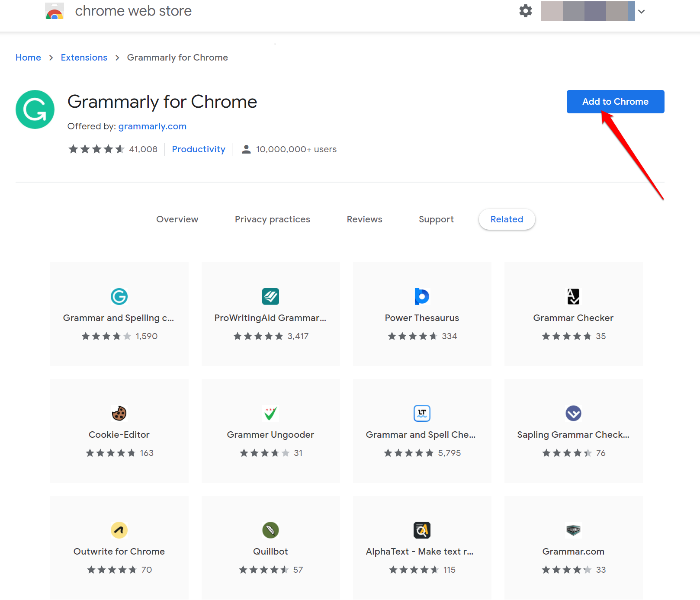Viewport: 700px width, 600px height.
Task: Click the ProWritingAid Grammar icon
Action: pyautogui.click(x=270, y=296)
